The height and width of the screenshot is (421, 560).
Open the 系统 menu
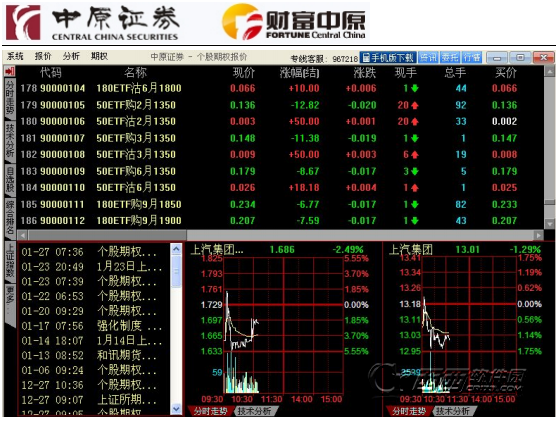pos(15,56)
